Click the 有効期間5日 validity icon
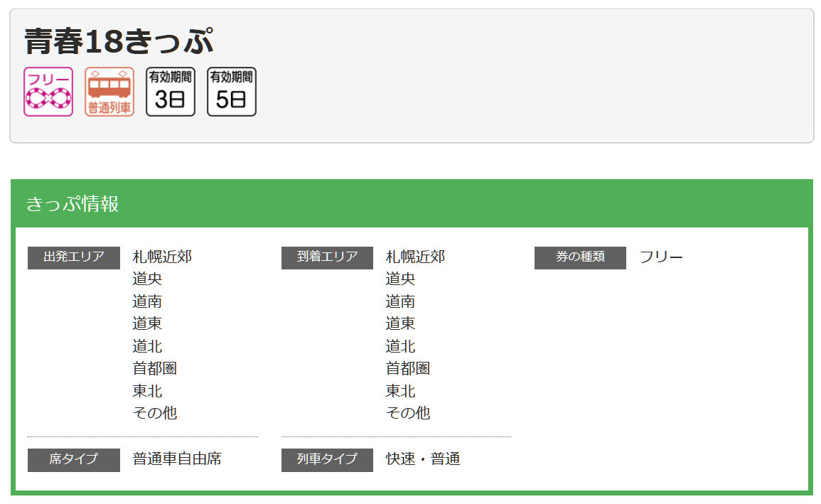The image size is (821, 504). click(x=231, y=91)
